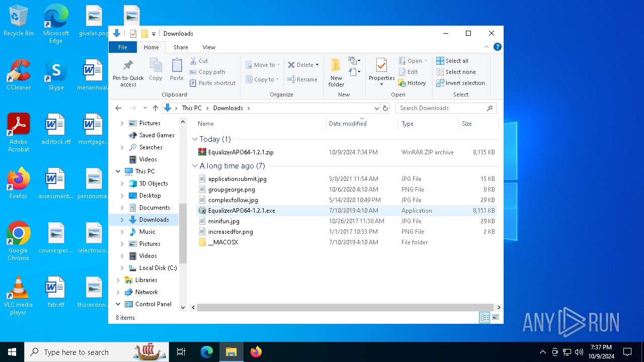Screen dimensions: 644x362
Task: Click Select none in the ribbon
Action: 456,72
